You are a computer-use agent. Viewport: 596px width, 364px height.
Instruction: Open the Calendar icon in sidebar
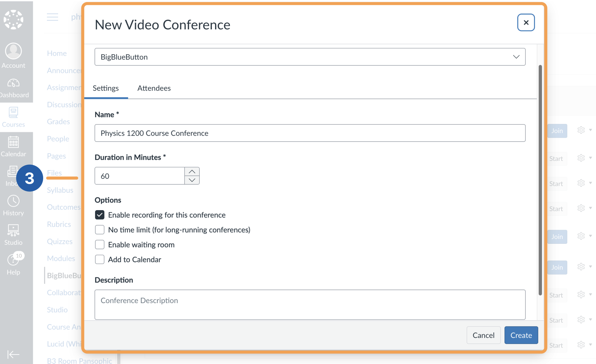click(13, 142)
